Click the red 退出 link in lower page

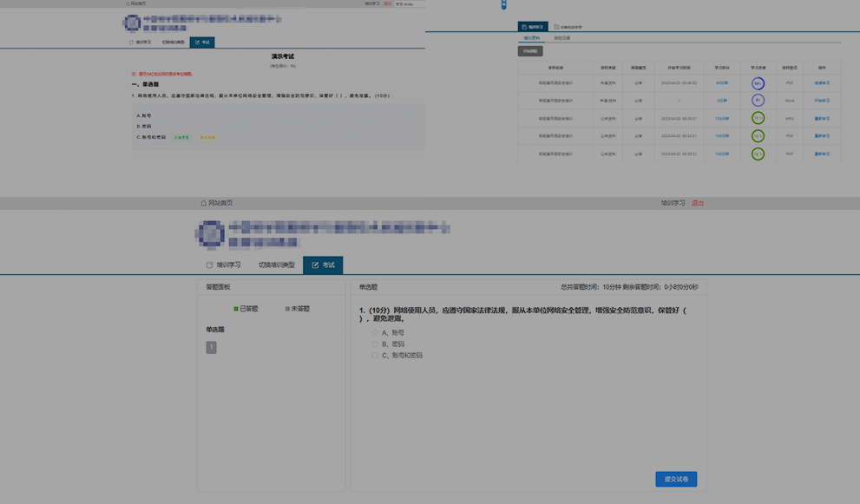[x=698, y=203]
